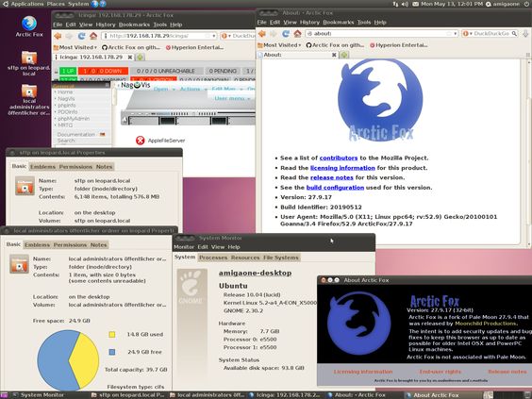Click the search magnifier in the DuckDuckGo box
532x399 pixels.
point(514,34)
